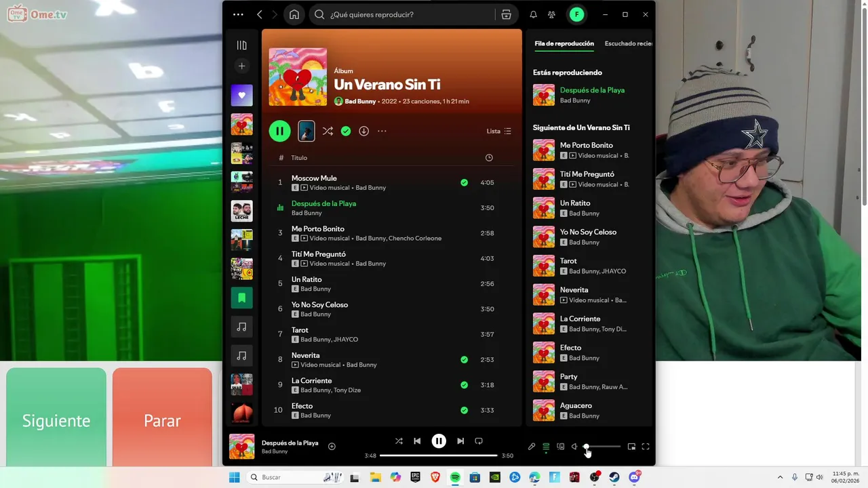
Task: Open Windows Start menu
Action: [234, 477]
